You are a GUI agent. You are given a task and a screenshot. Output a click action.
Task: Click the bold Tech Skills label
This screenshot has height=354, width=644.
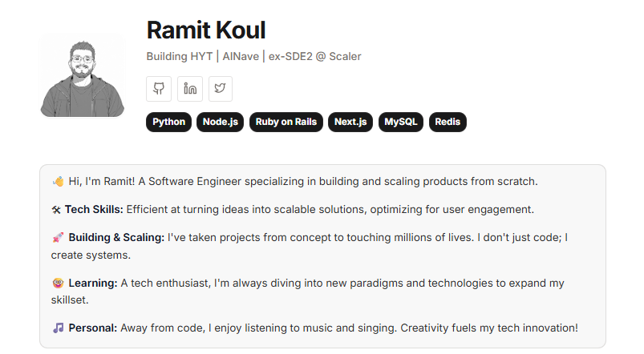[x=94, y=210]
